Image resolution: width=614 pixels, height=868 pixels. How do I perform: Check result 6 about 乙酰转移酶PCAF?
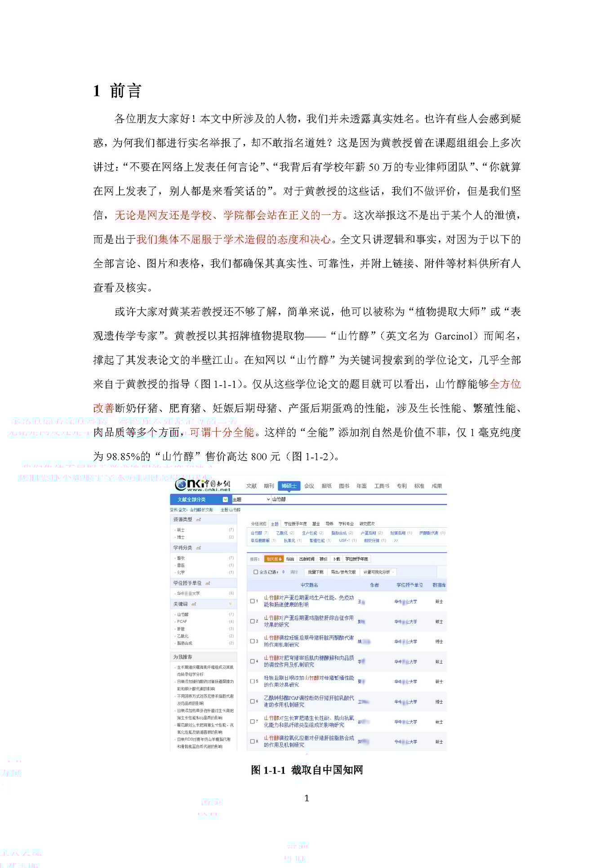tap(253, 701)
